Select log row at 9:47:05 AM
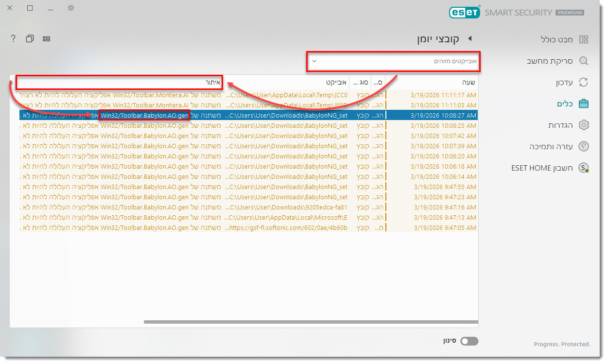 (249, 227)
